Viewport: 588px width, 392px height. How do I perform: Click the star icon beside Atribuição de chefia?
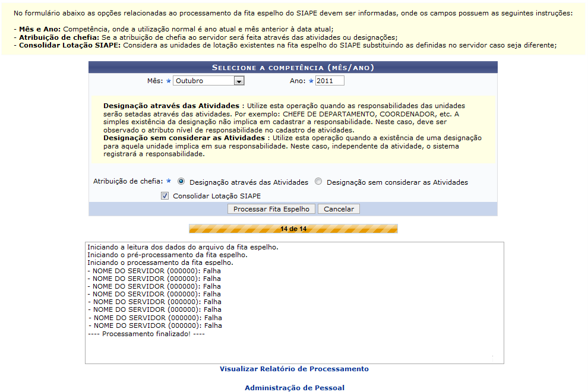point(169,181)
